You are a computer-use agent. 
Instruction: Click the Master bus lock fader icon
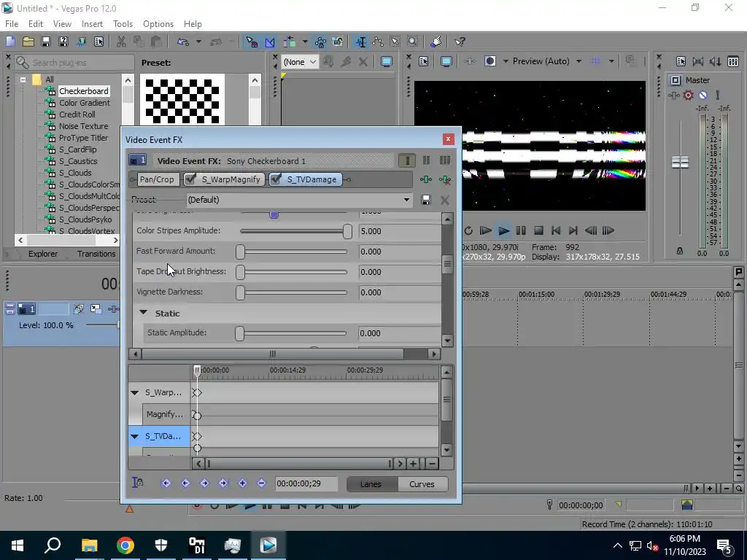click(680, 251)
